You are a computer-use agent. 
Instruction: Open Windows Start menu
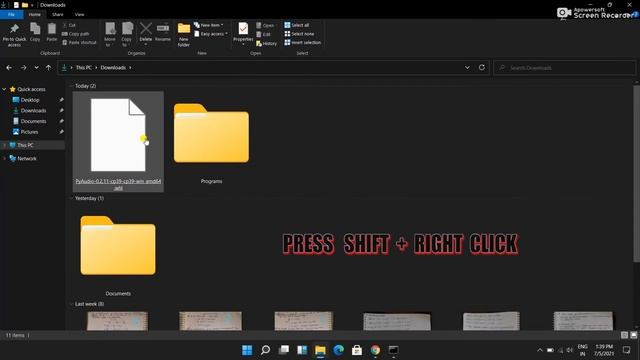pos(247,350)
